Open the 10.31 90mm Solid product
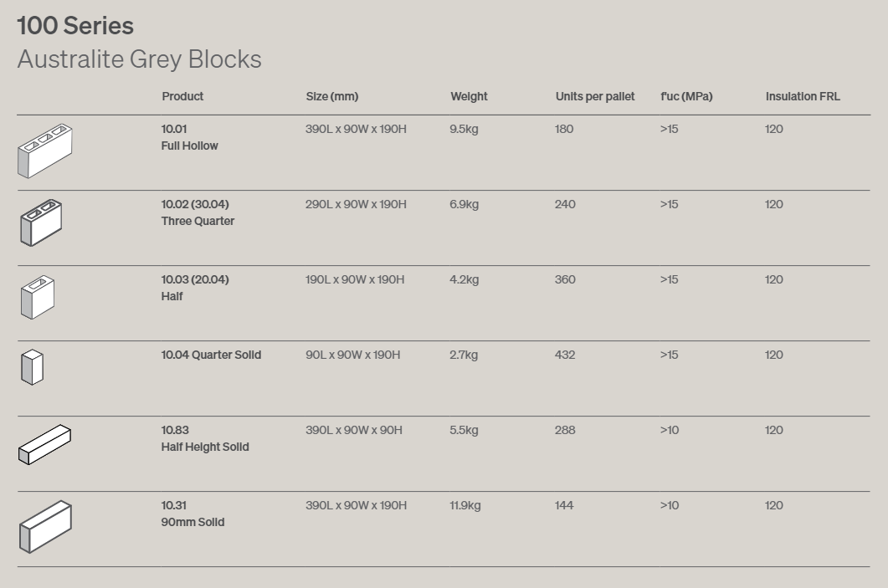Viewport: 888px width, 588px height. pyautogui.click(x=192, y=514)
